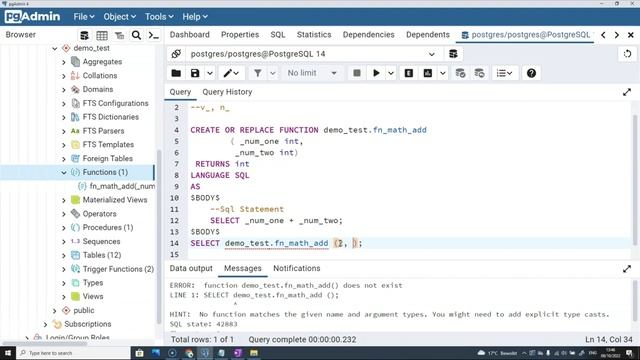Viewport: 640px width, 360px height.
Task: Execute the query with play button
Action: 376,73
